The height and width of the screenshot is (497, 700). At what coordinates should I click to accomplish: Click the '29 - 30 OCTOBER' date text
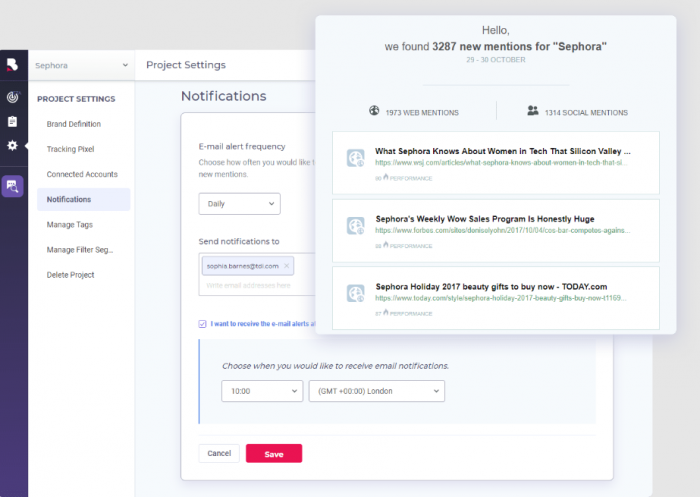click(496, 60)
